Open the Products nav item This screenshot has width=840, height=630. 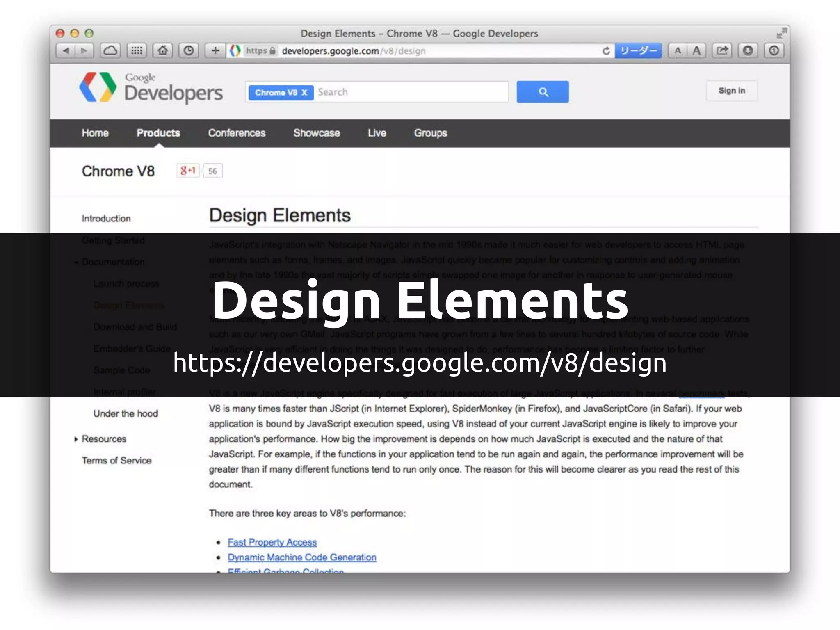click(158, 133)
